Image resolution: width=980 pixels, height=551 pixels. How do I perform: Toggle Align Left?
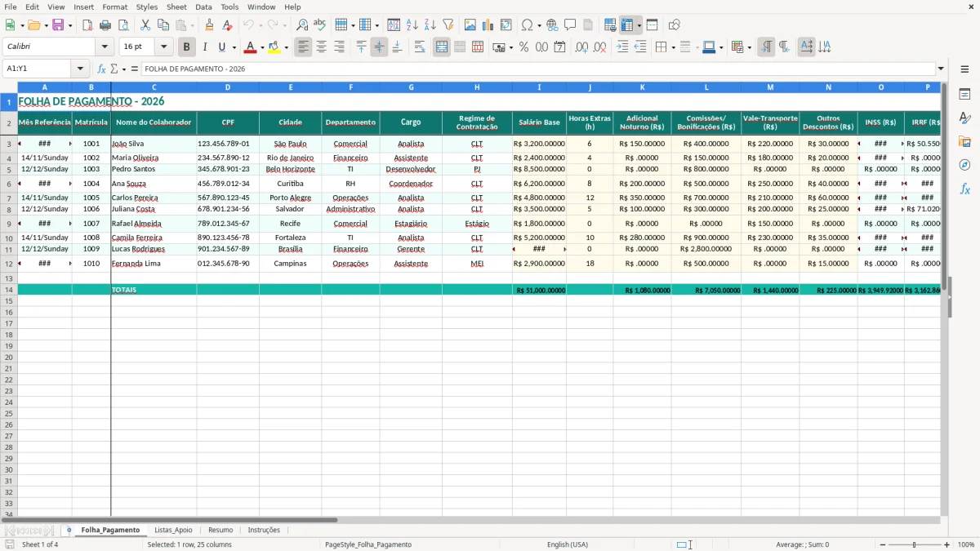pyautogui.click(x=303, y=47)
